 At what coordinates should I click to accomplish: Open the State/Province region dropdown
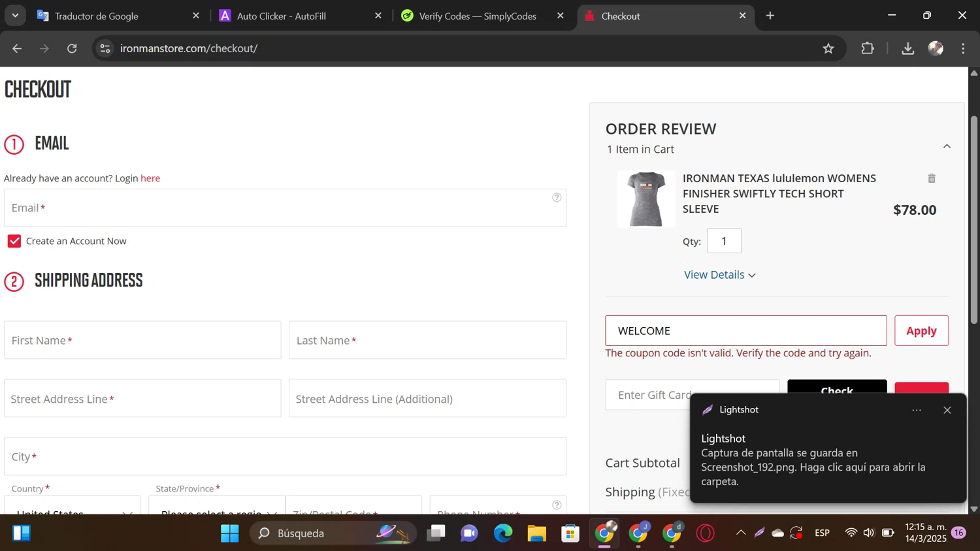[x=217, y=505]
